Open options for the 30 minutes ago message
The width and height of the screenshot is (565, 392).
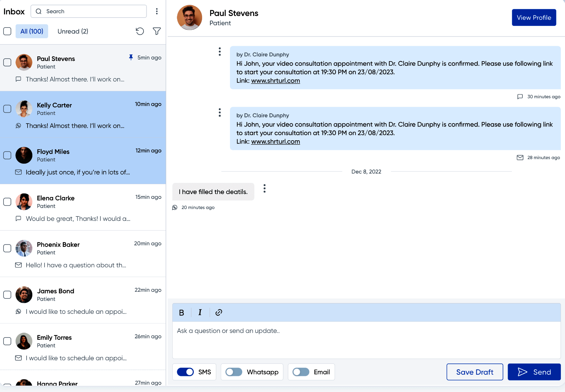tap(220, 52)
